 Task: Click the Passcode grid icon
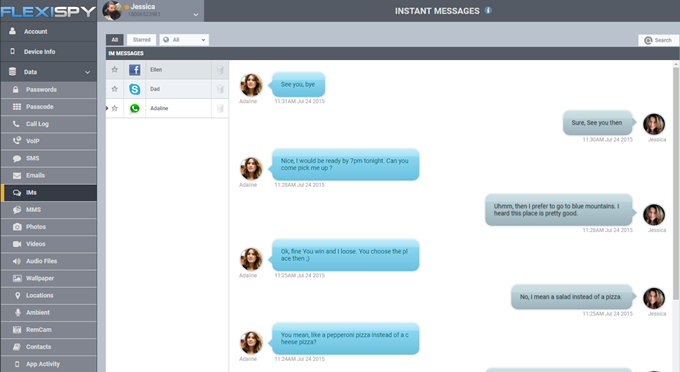(16, 107)
